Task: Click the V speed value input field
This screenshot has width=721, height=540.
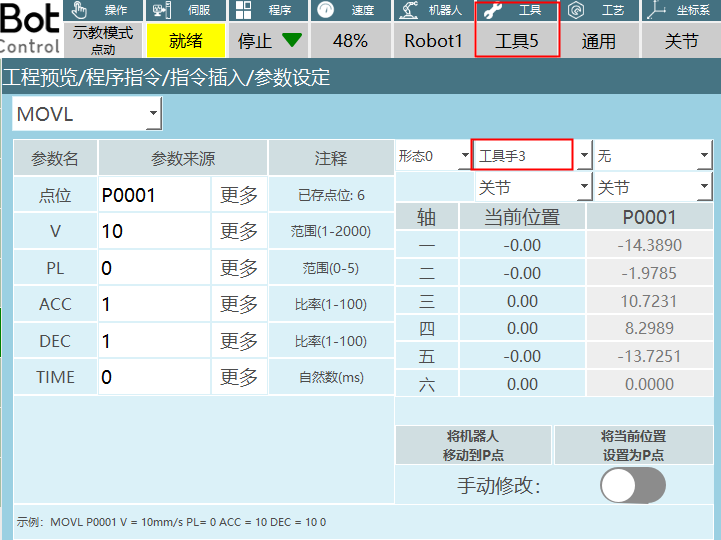Action: (153, 232)
